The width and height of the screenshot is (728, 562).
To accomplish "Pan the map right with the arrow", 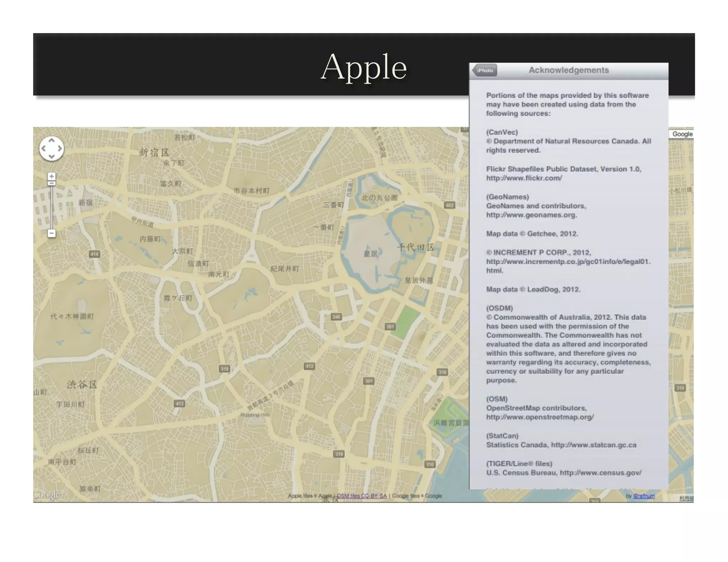I will [x=59, y=148].
